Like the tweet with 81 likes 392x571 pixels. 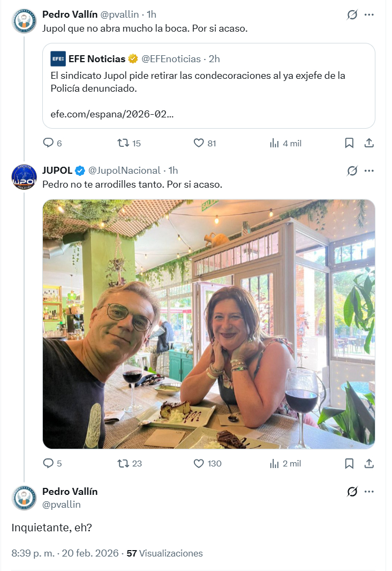point(199,143)
